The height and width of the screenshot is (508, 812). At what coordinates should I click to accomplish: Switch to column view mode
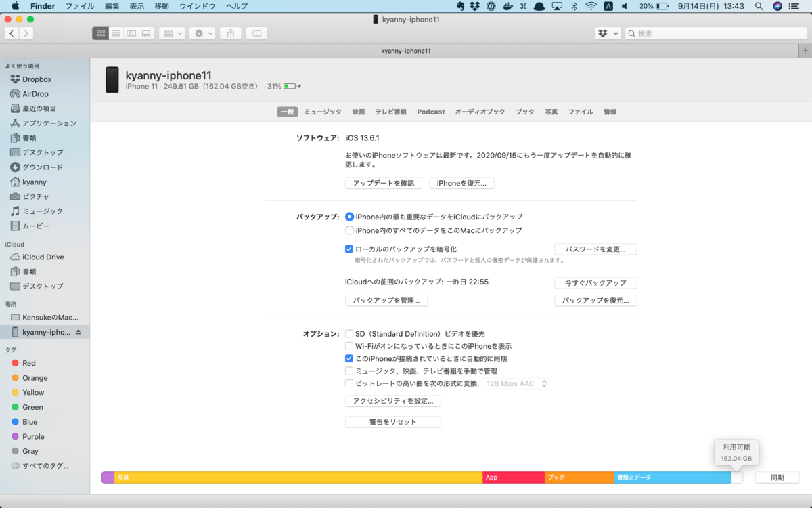click(x=131, y=33)
